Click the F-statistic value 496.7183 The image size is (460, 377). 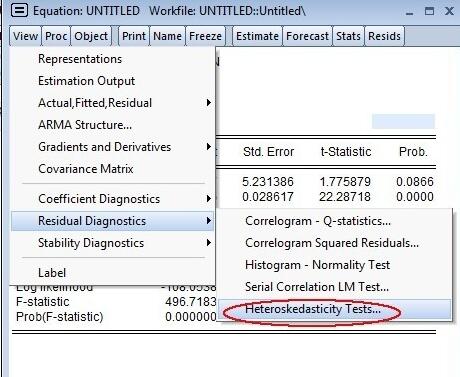tap(191, 302)
